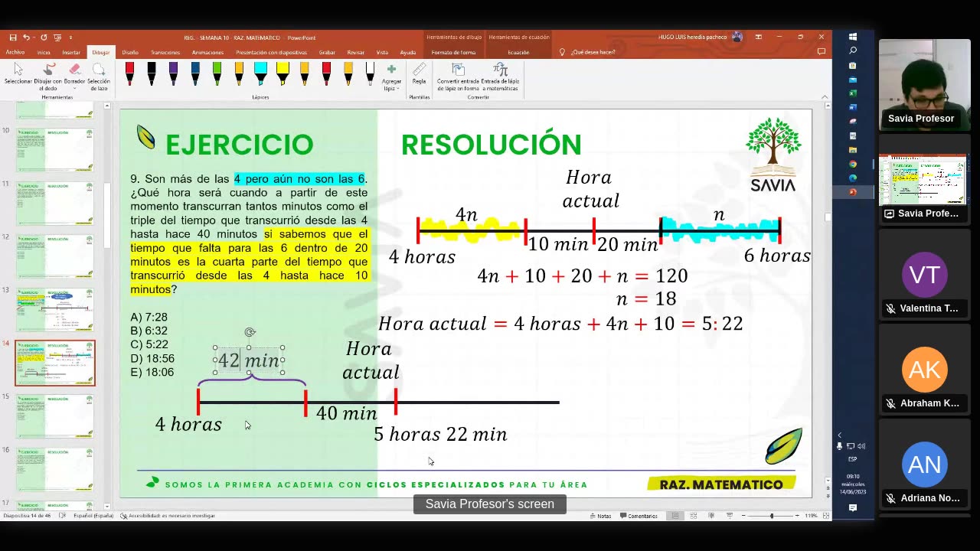Viewport: 980px width, 551px height.
Task: Select the dark blue pen
Action: [x=195, y=73]
